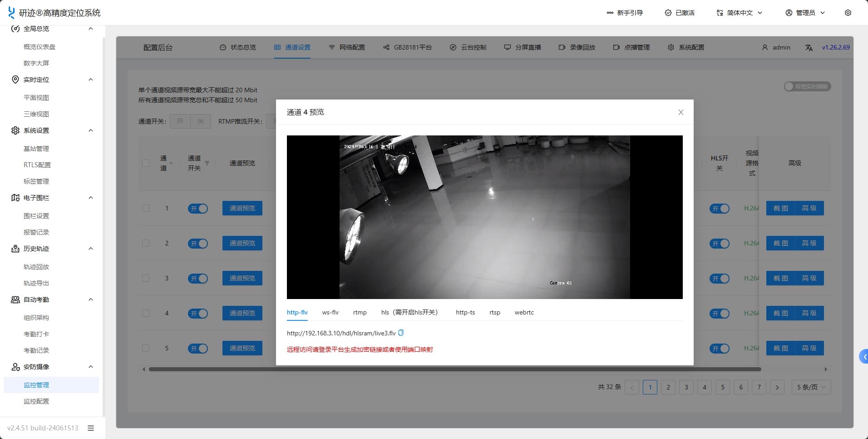
Task: Switch to the webrtc stream tab
Action: point(524,312)
